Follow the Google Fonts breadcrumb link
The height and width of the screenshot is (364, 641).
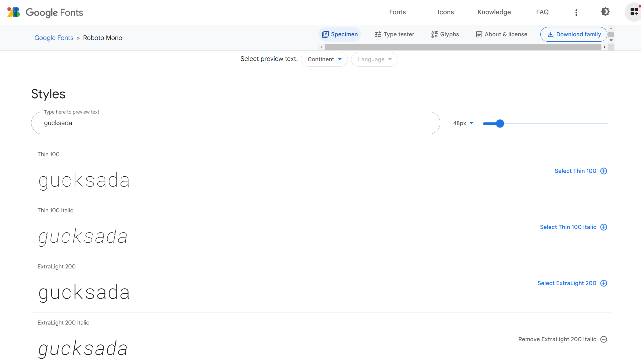point(54,38)
